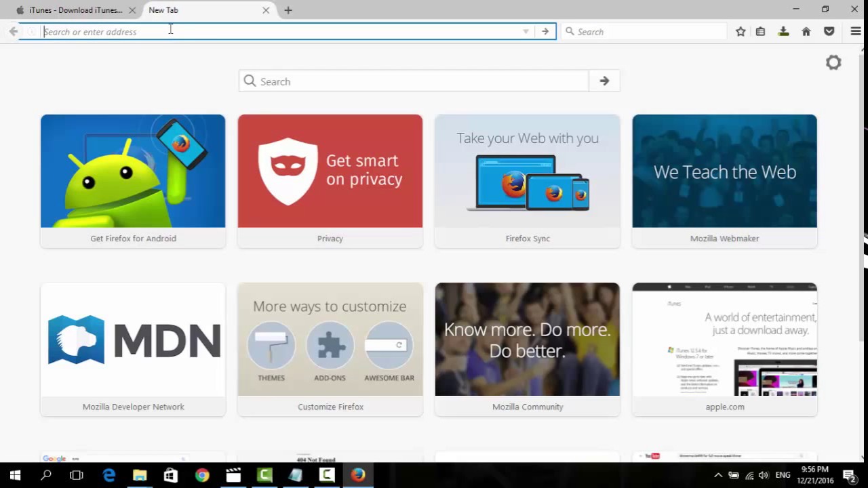
Task: Click the ENG language indicator
Action: tap(783, 475)
